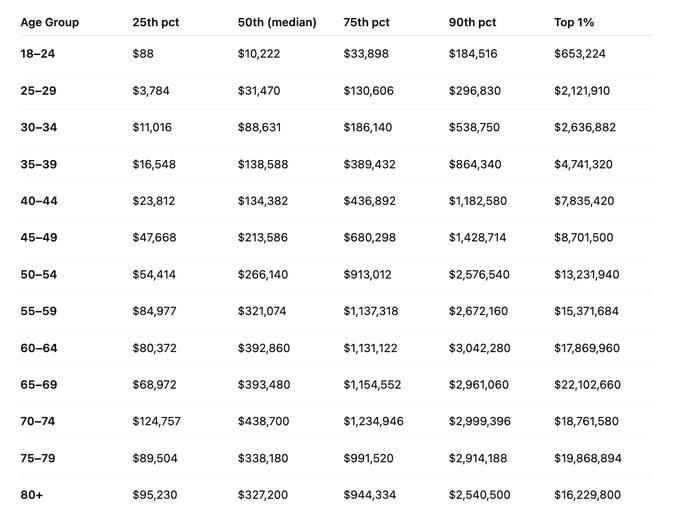Click the Age Group column header
The height and width of the screenshot is (523, 680).
(49, 22)
